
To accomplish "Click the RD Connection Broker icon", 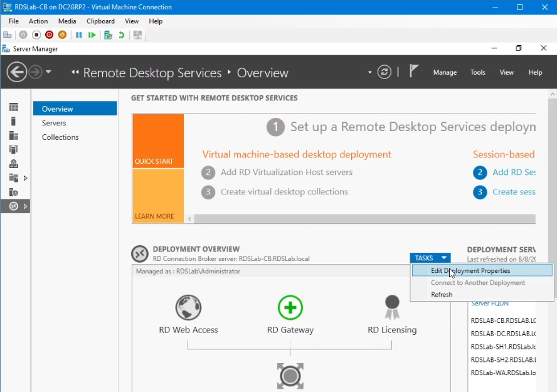I will click(x=290, y=376).
